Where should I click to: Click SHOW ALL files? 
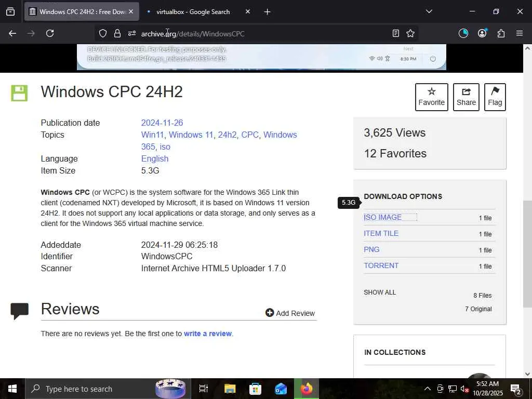380,292
